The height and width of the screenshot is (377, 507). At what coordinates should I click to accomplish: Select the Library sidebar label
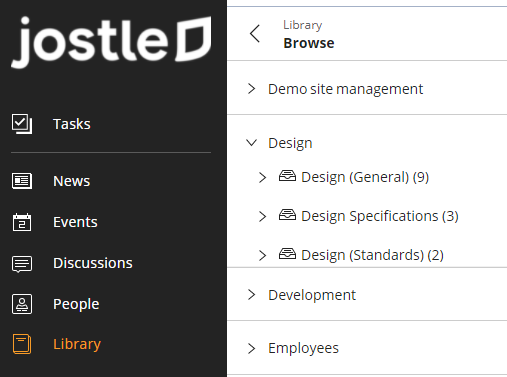click(x=77, y=344)
